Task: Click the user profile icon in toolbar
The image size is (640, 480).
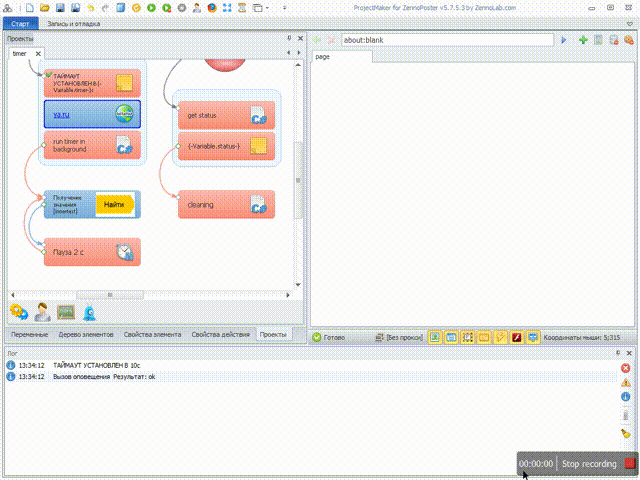Action: (x=197, y=7)
